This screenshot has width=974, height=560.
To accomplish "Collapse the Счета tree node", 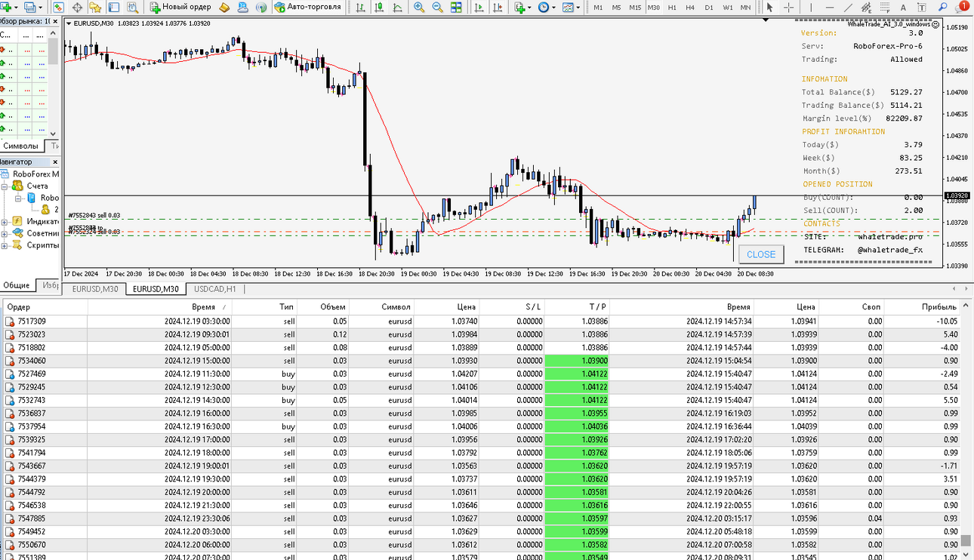I will pos(5,186).
